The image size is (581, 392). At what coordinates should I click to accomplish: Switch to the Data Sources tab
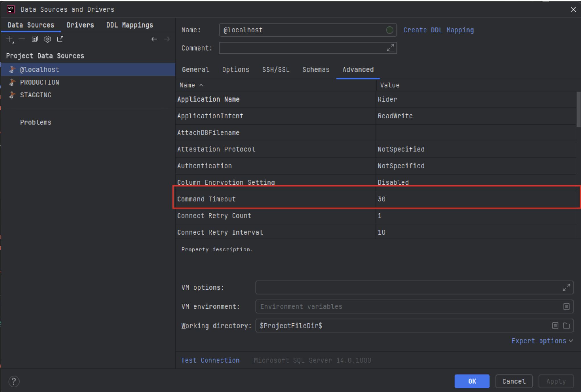pyautogui.click(x=31, y=25)
